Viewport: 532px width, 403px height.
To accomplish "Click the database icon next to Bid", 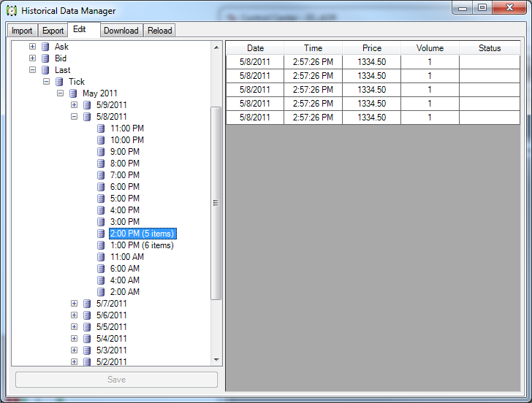I will [45, 58].
